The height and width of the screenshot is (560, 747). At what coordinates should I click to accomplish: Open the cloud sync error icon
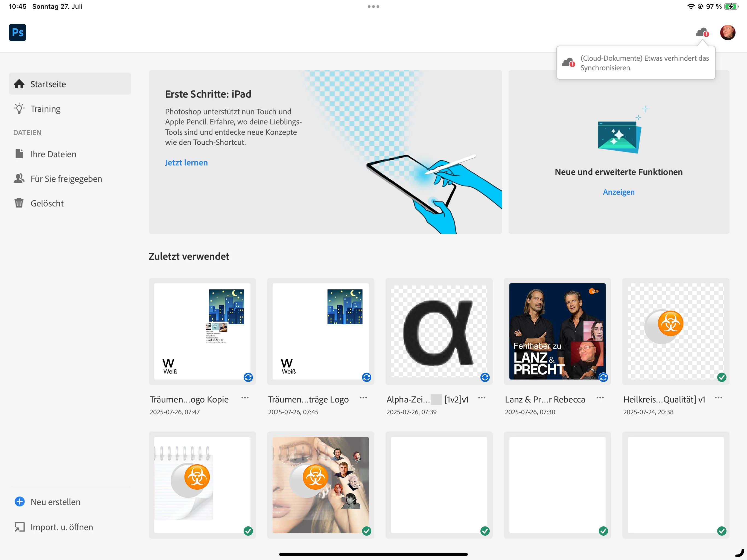(702, 33)
